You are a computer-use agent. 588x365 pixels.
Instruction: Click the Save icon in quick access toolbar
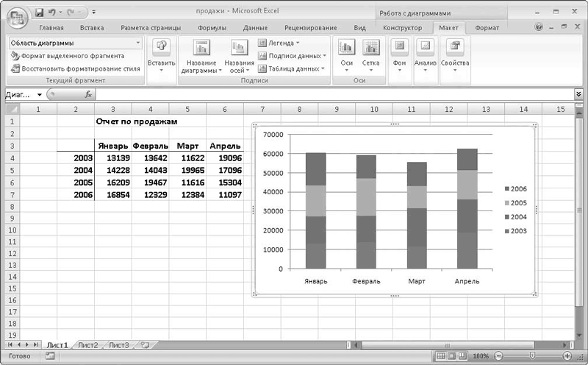39,13
